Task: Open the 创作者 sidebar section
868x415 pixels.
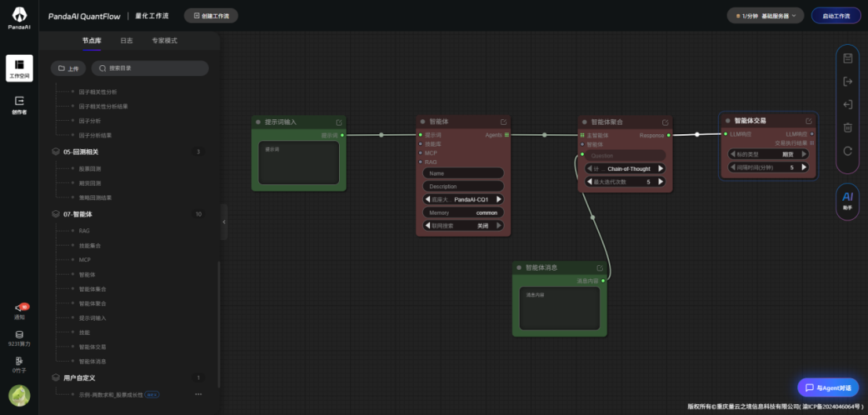Action: [x=19, y=104]
